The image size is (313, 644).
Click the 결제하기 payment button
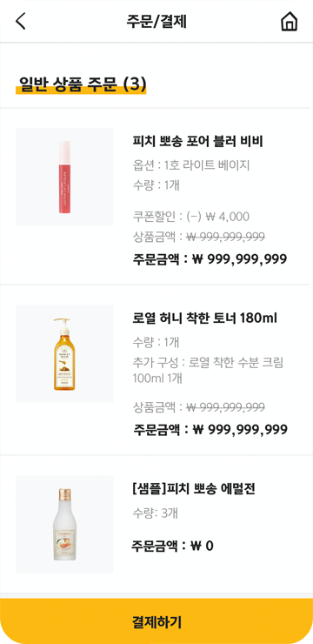click(x=156, y=621)
